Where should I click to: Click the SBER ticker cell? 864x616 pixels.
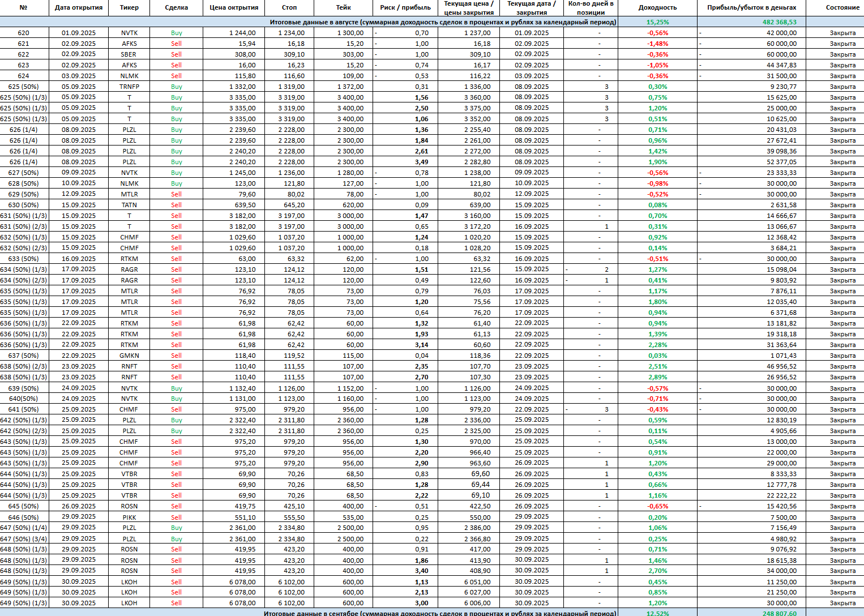pos(129,54)
